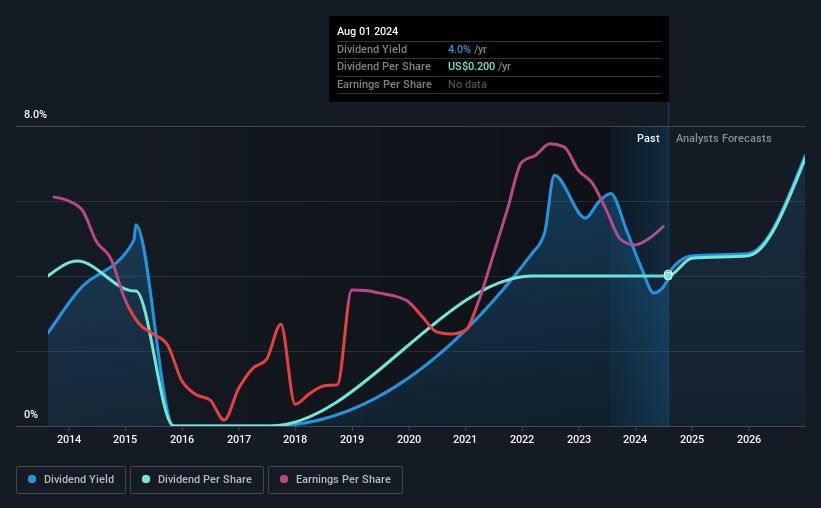Click the pink Earnings Per Share legend dot

pos(284,479)
